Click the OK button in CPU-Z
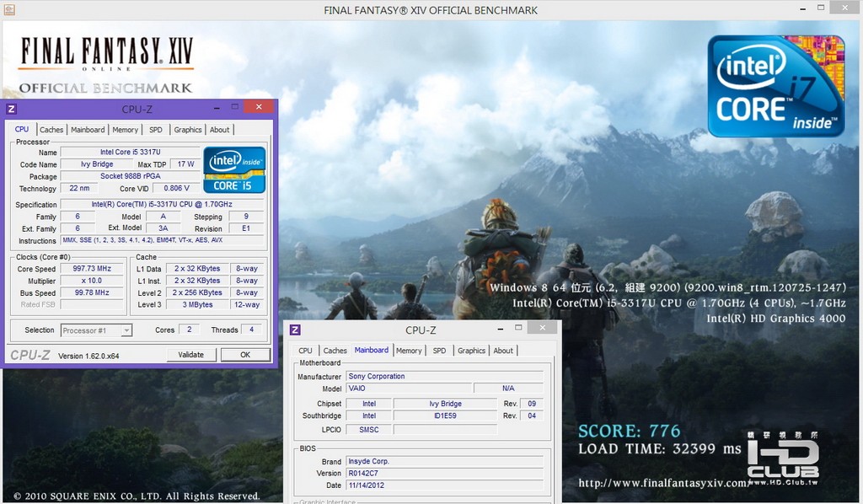 coord(245,355)
